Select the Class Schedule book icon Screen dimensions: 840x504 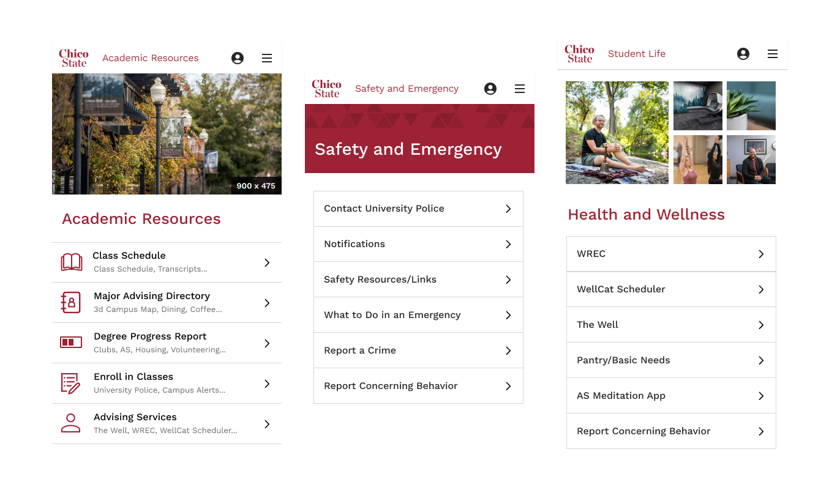click(72, 261)
